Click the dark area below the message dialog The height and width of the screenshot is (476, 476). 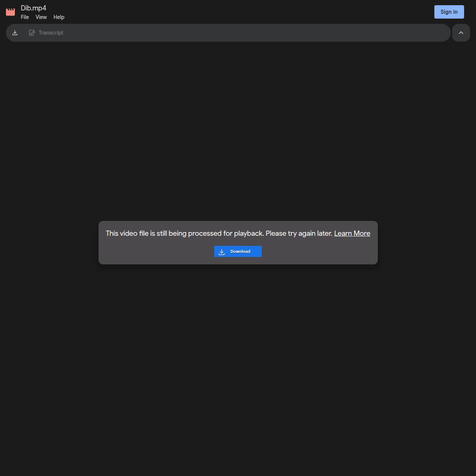pos(238,353)
